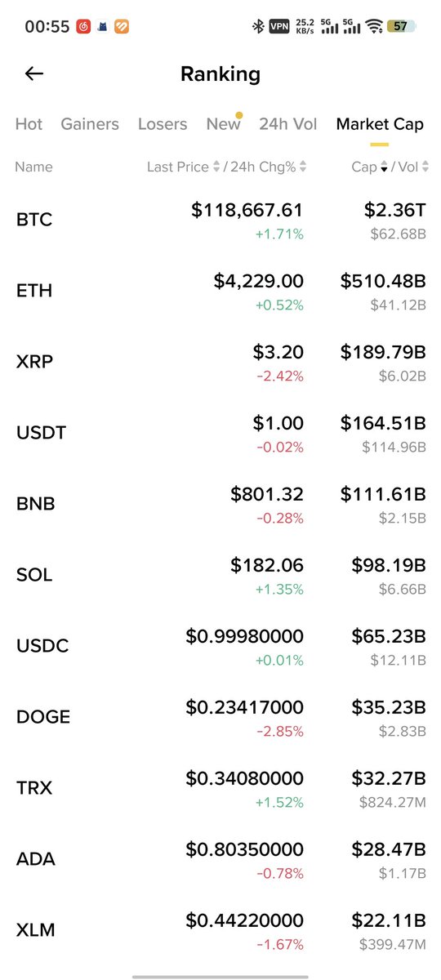Tap the yellow dot on New tab
441x980 pixels.
[239, 114]
